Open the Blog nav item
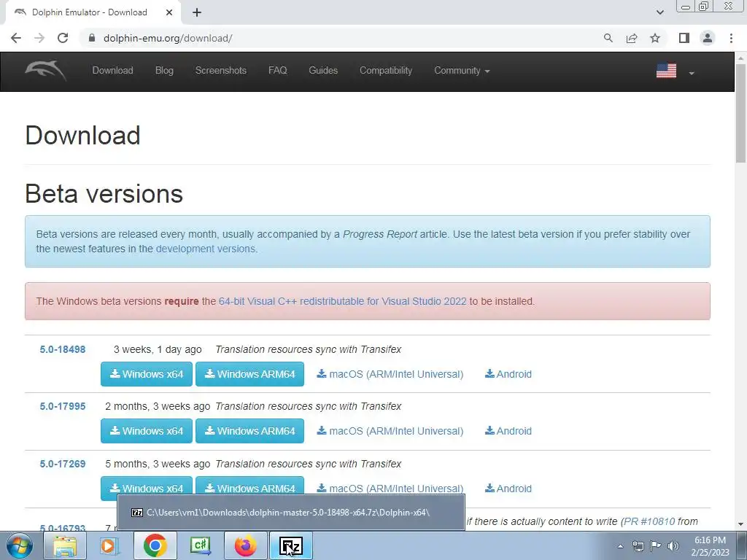 point(164,71)
